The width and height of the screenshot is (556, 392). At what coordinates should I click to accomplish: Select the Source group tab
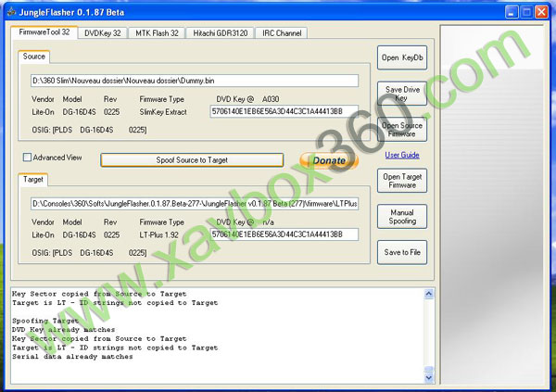[34, 57]
